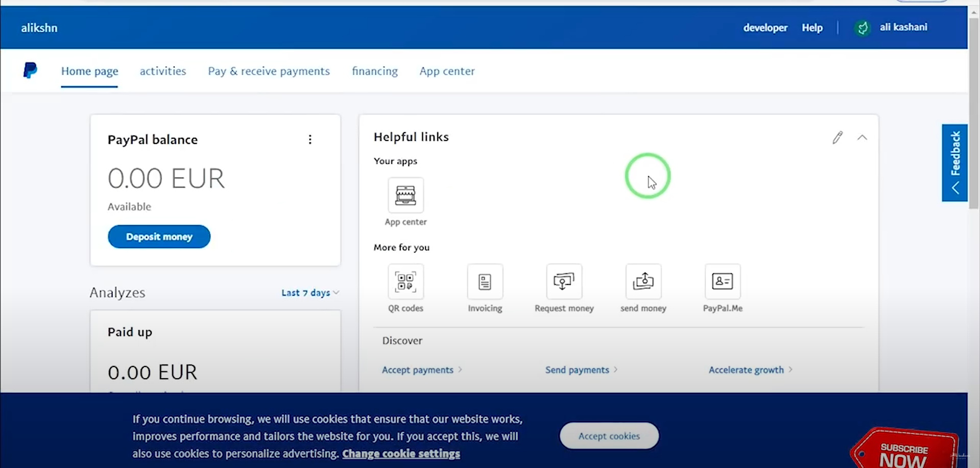This screenshot has height=468, width=980.
Task: Switch to the activities tab
Action: pyautogui.click(x=163, y=71)
